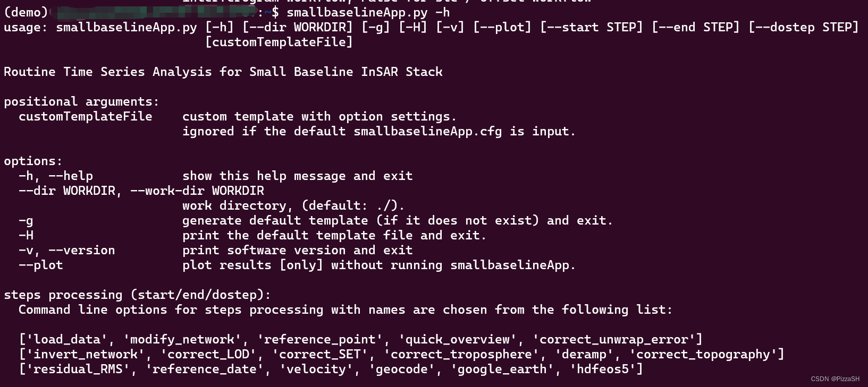Screen dimensions: 868x387
Task: Click the '--plot' option under options
Action: [x=41, y=265]
